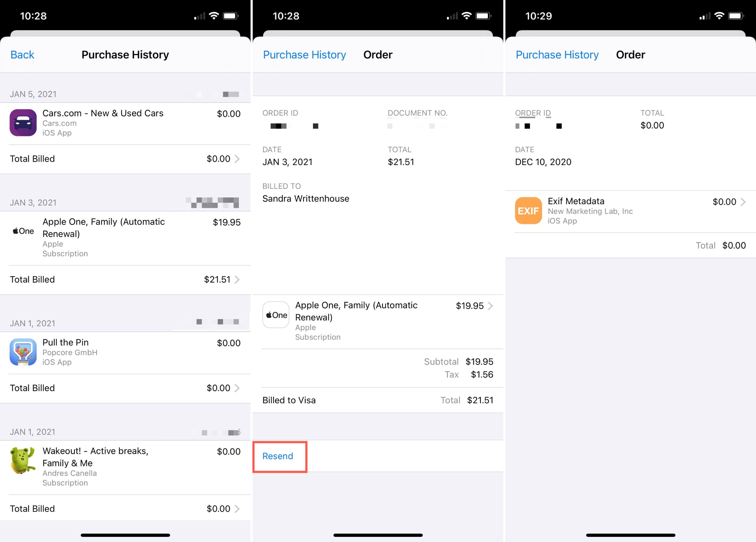Return to Purchase History from Dec 10 order

pyautogui.click(x=557, y=55)
